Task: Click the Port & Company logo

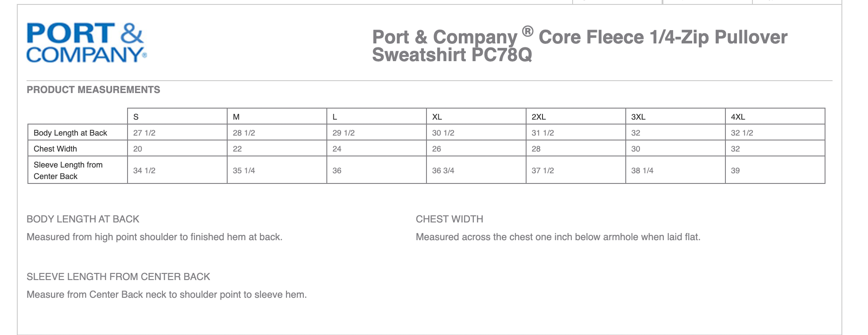Action: point(86,43)
